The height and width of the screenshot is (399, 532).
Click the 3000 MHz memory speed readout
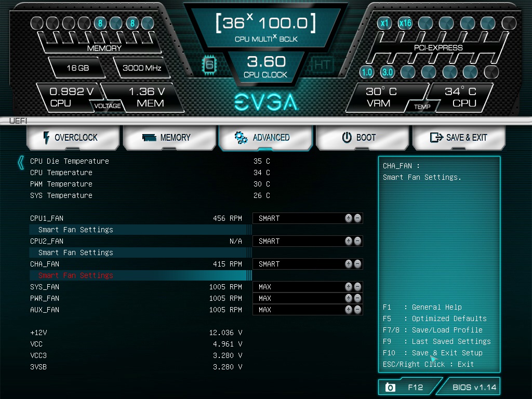tap(142, 68)
